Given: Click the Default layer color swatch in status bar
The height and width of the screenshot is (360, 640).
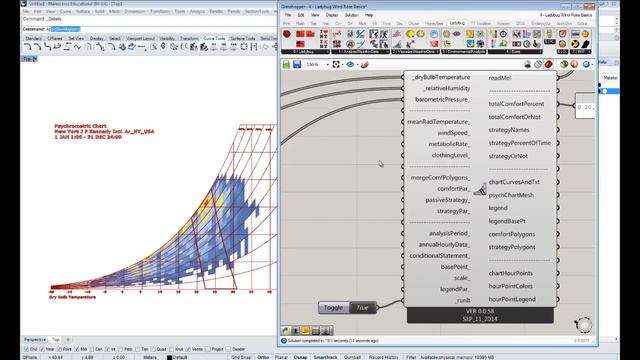Looking at the screenshot, I should 169,357.
